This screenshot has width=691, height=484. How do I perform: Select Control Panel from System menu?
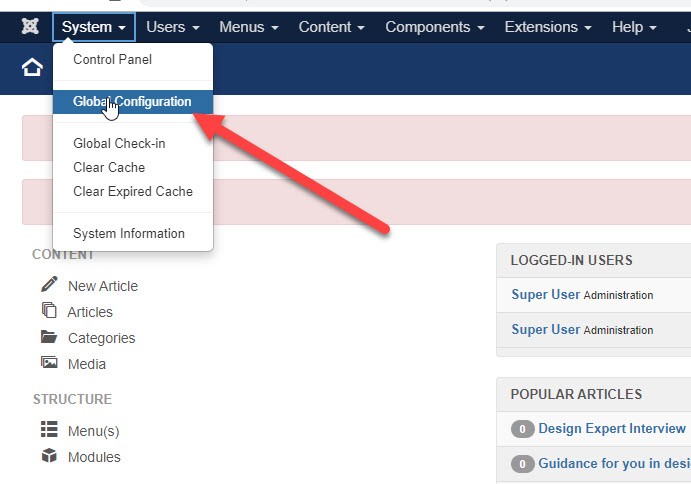(x=133, y=60)
